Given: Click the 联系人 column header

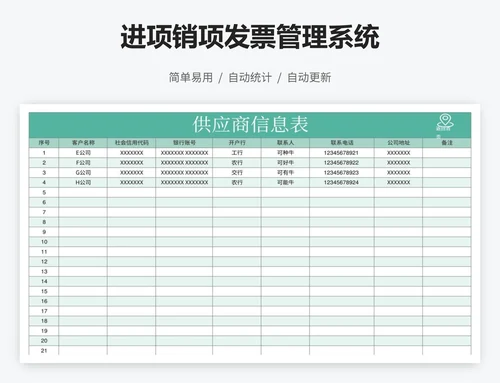Looking at the screenshot, I should click(285, 143).
